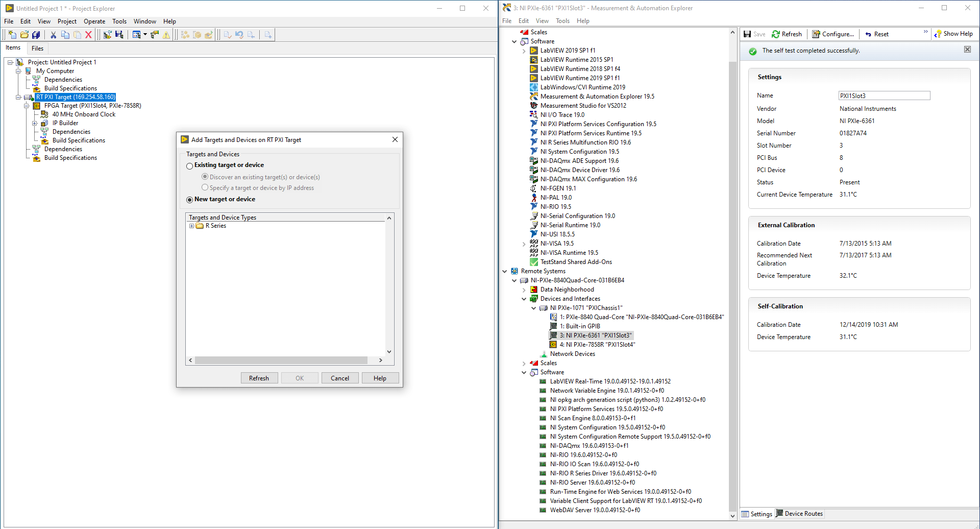Select 'Discover an existing target(s) or device(s)' option

[x=205, y=177]
